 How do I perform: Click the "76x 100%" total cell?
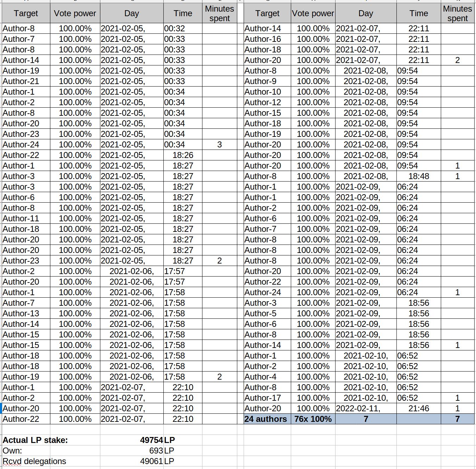(x=313, y=419)
